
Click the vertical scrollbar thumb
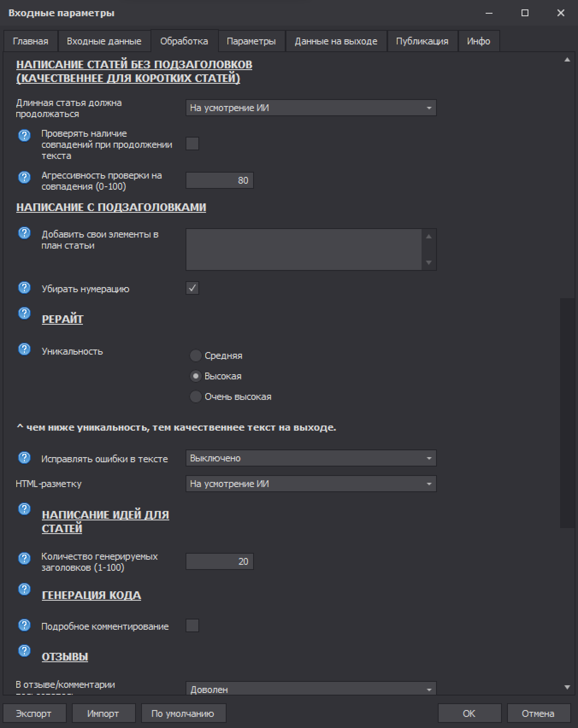coord(567,413)
